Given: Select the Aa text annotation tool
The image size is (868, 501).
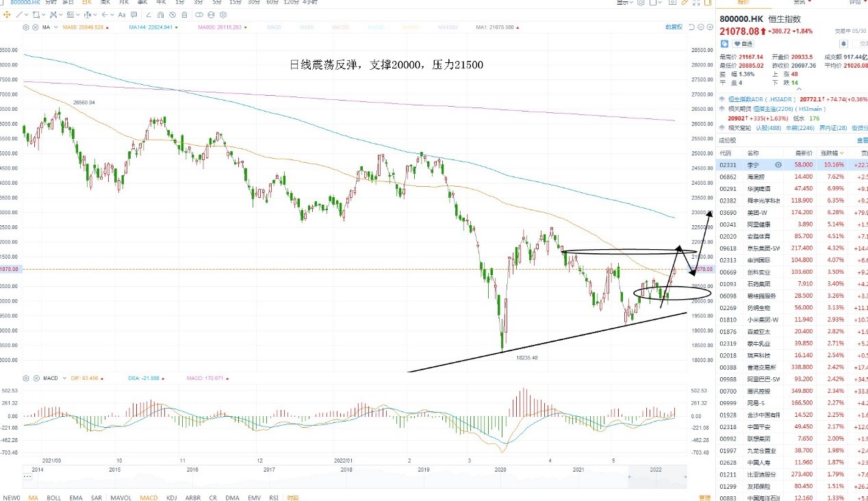Looking at the screenshot, I should tap(122, 14).
